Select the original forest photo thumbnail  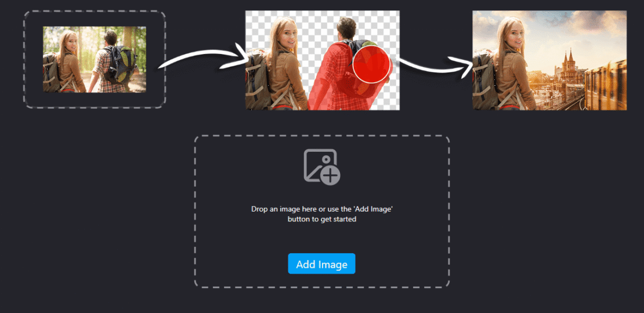pyautogui.click(x=95, y=60)
